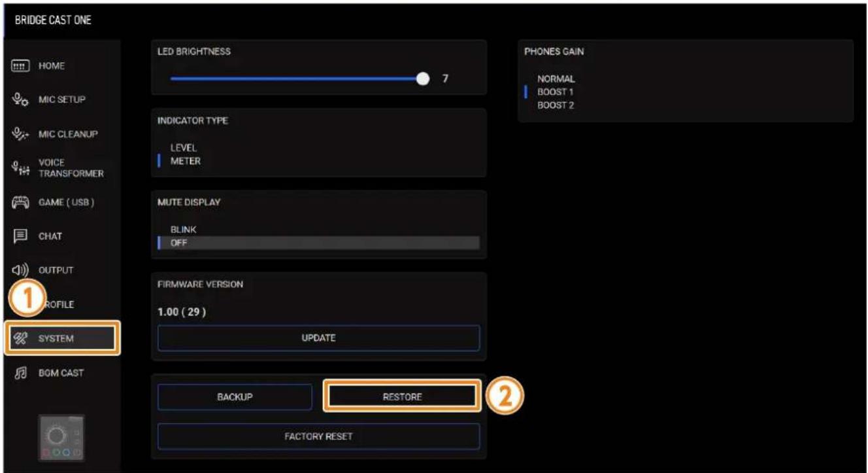Click the LED brightness value 7
The width and height of the screenshot is (868, 473).
445,79
